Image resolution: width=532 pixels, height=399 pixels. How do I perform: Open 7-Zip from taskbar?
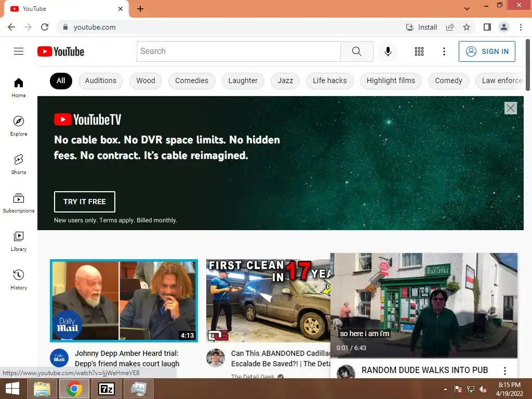[106, 389]
